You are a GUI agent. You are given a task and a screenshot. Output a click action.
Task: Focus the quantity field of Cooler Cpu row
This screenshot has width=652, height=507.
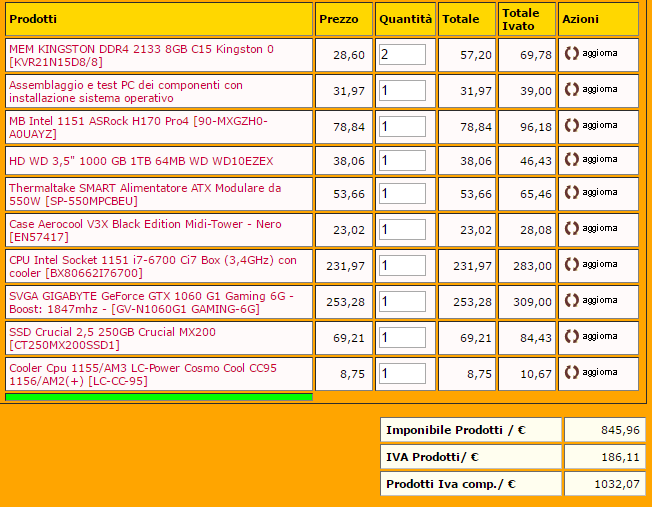[402, 373]
